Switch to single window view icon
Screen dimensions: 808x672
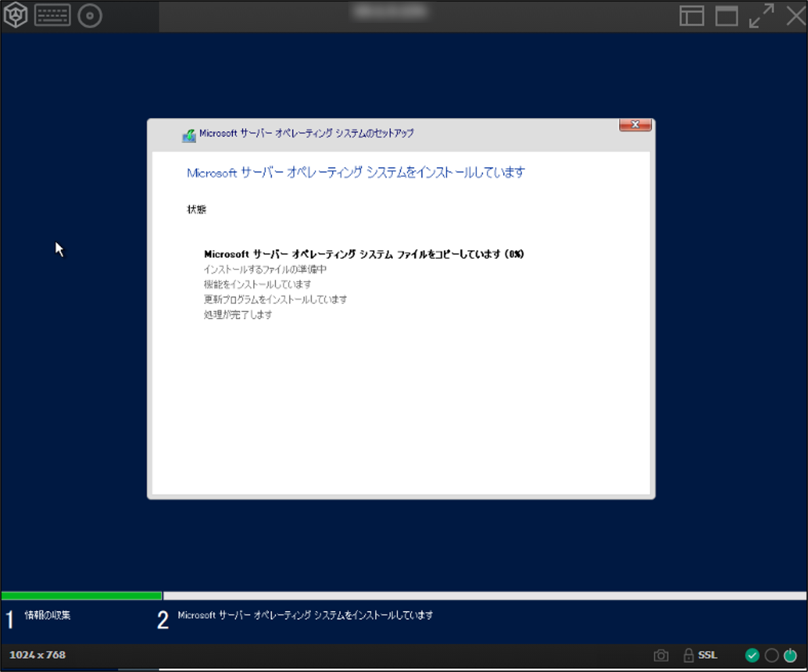click(727, 16)
